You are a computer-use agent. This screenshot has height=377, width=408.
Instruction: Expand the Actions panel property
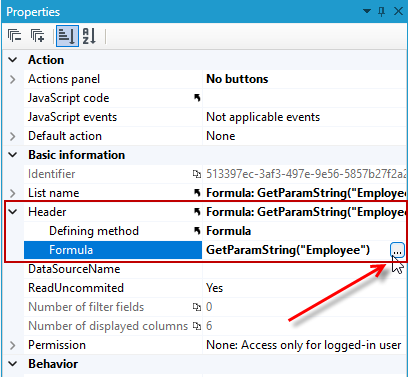click(x=13, y=79)
